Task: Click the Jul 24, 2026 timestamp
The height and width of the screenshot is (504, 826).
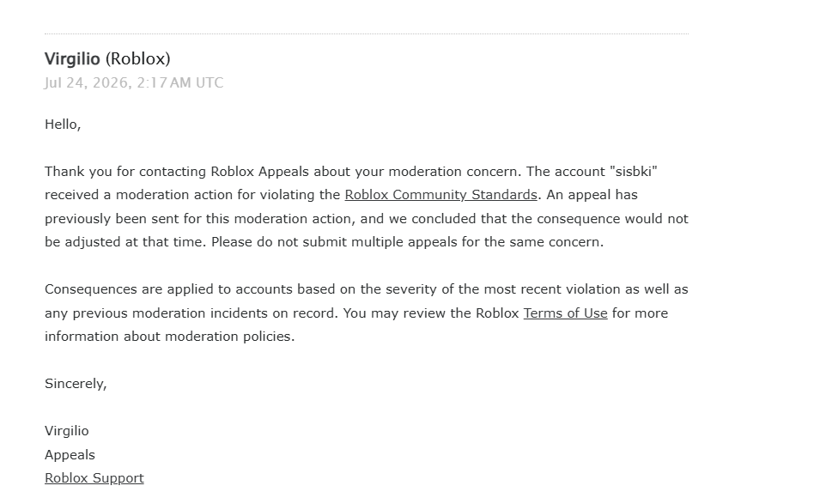Action: pos(134,82)
